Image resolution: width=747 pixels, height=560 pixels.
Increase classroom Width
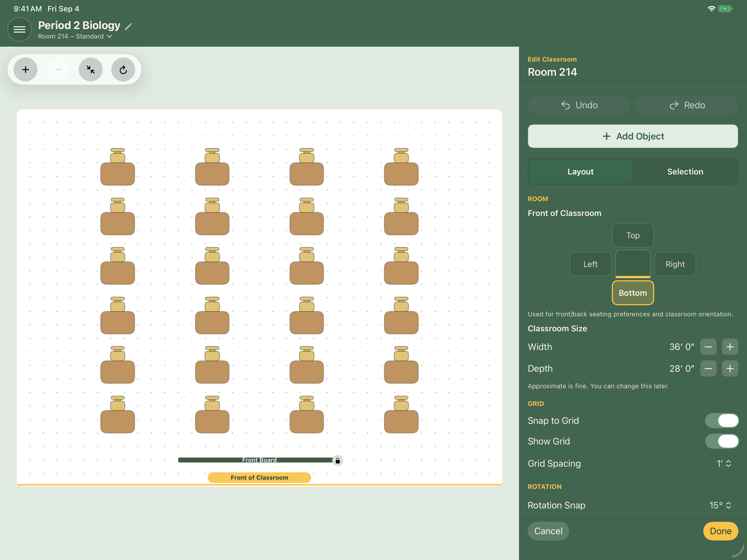point(730,347)
